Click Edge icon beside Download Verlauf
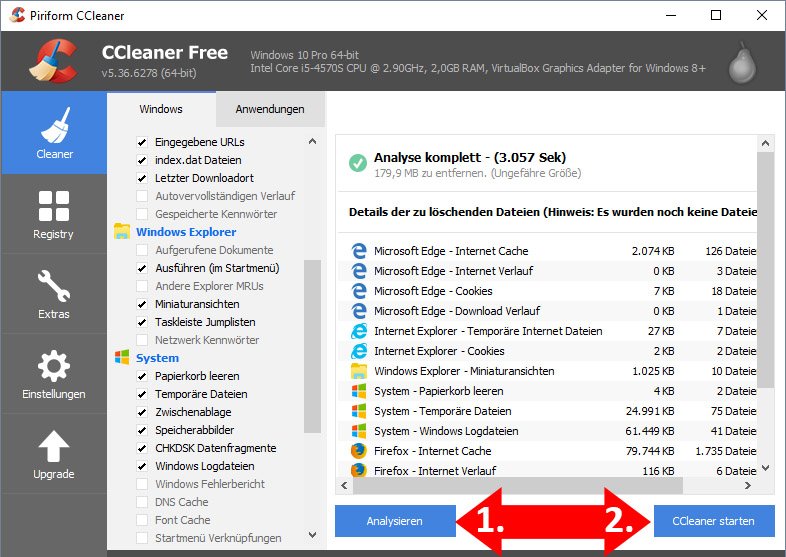Screen dimensions: 786x557 [x=359, y=311]
